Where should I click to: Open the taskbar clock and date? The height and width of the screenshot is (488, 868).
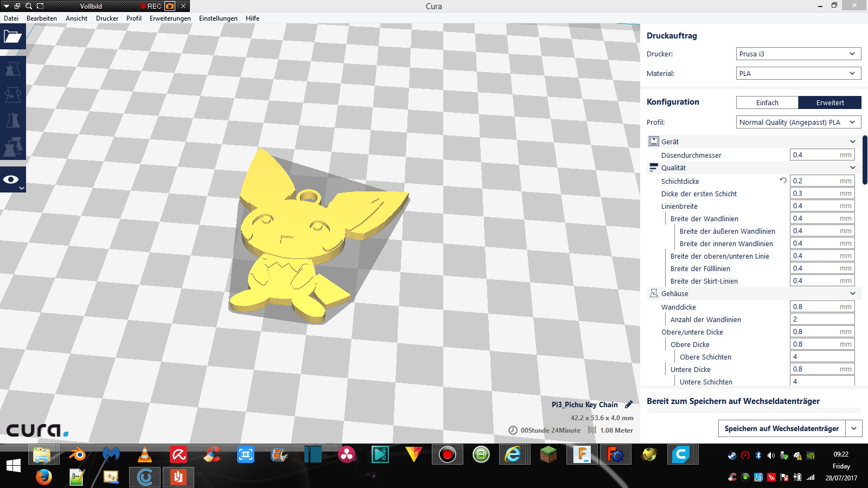click(x=841, y=466)
